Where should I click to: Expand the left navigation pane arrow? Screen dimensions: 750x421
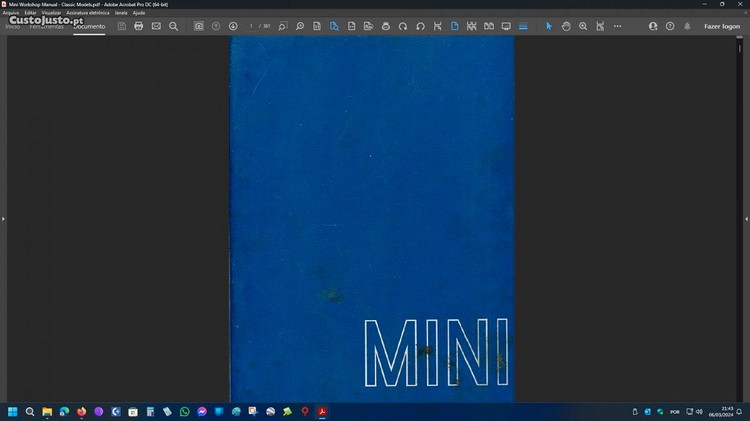(4, 218)
